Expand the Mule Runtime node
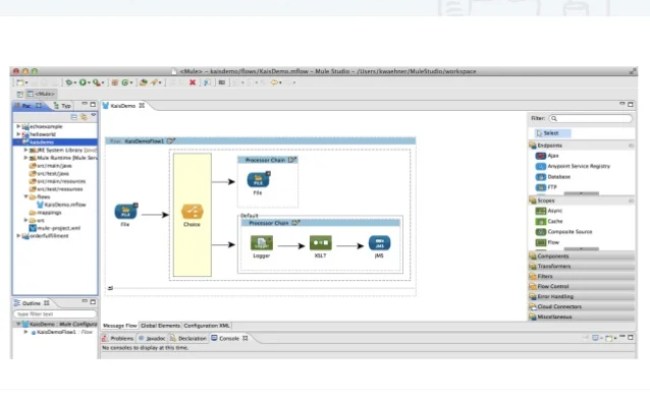Image resolution: width=650 pixels, height=400 pixels. point(26,158)
